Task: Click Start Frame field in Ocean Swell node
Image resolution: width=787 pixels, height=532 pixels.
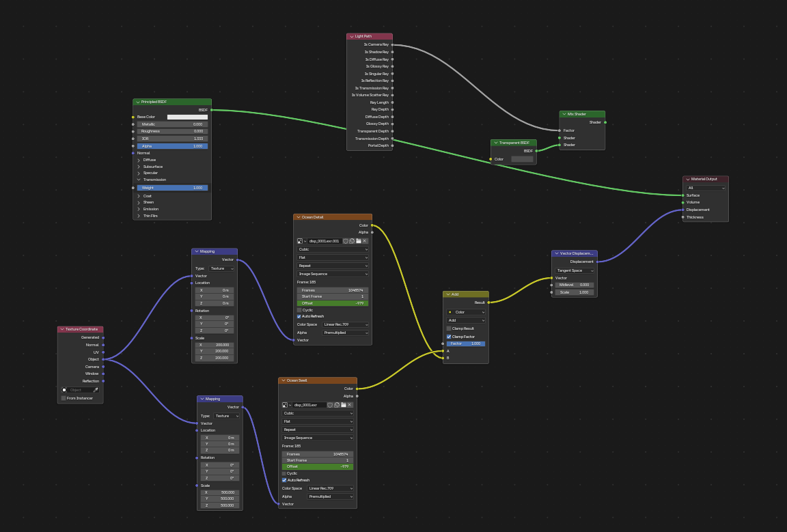Action: (x=317, y=460)
